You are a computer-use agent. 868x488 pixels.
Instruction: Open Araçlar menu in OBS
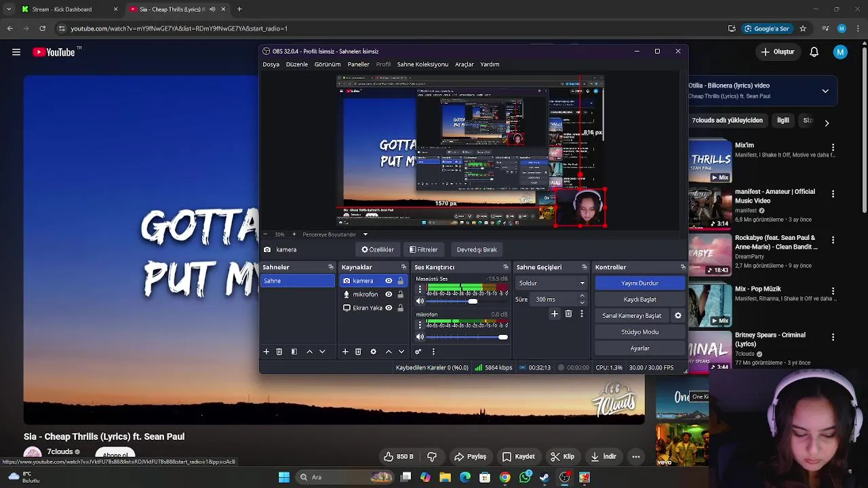[x=465, y=64]
